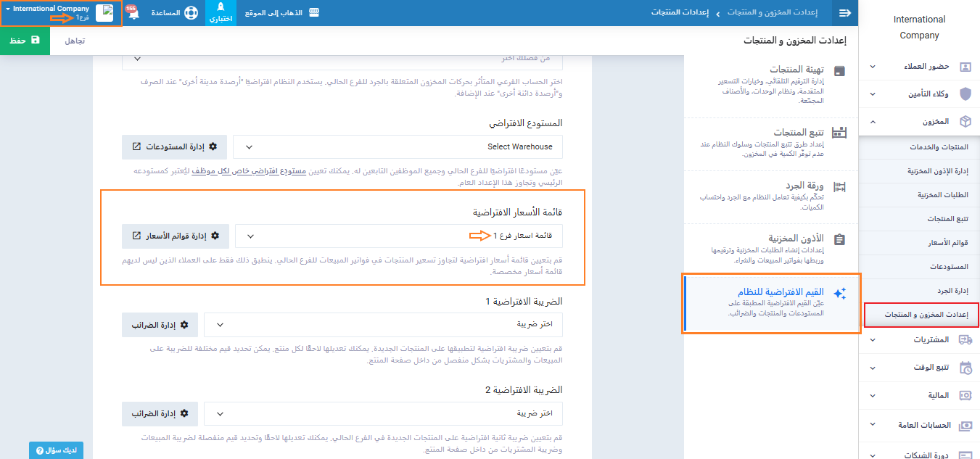Click the الذهاب إلى الموقع store icon
Screen dimensions: 980x459
[x=314, y=14]
